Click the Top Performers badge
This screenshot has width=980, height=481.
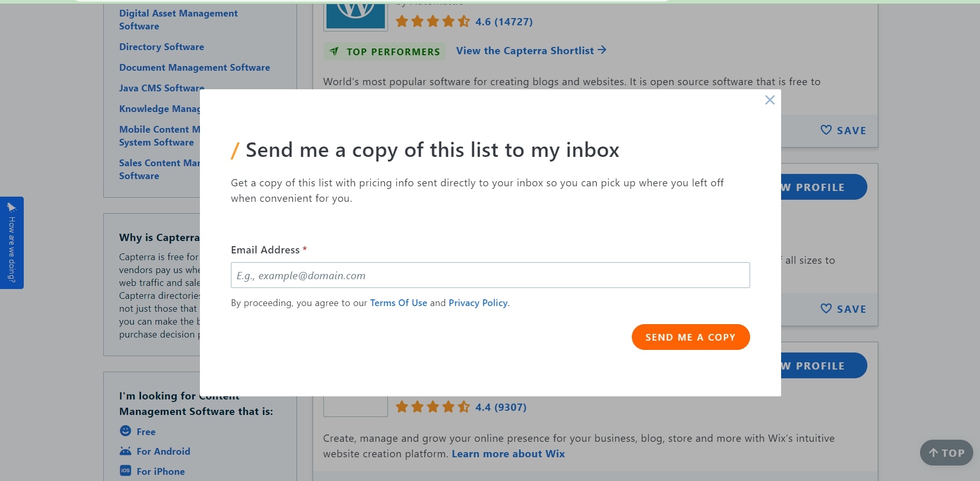point(384,52)
